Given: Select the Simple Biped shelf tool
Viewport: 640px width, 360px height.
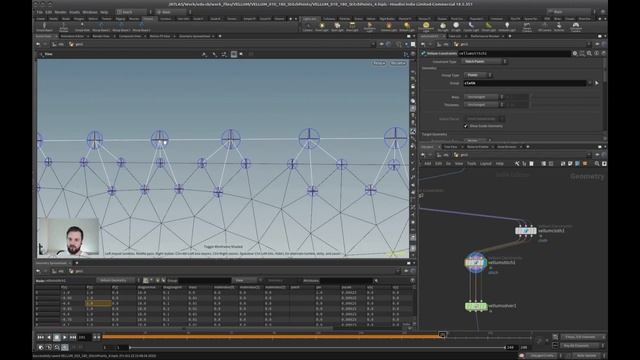Looking at the screenshot, I should coord(44,27).
